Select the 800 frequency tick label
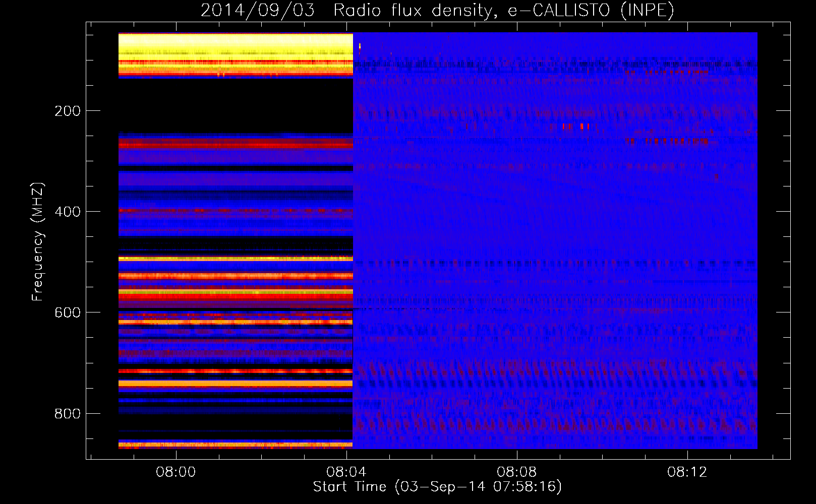Viewport: 816px width, 504px height. pyautogui.click(x=68, y=414)
